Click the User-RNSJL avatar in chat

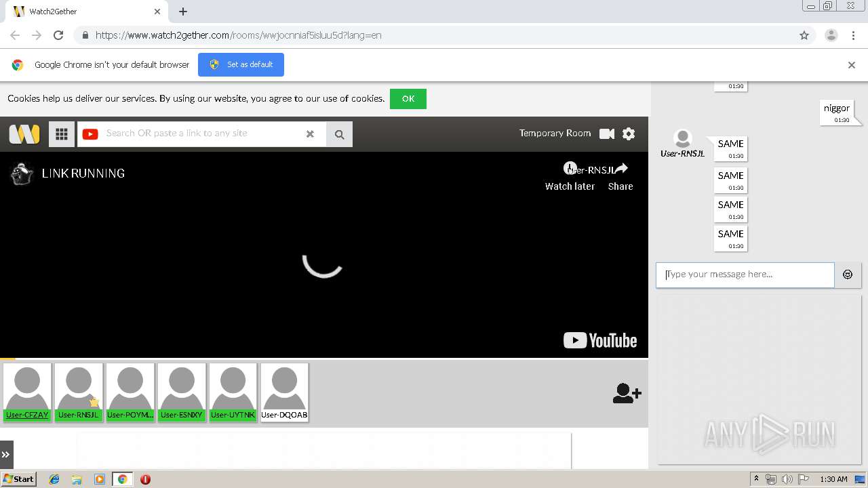click(x=683, y=138)
